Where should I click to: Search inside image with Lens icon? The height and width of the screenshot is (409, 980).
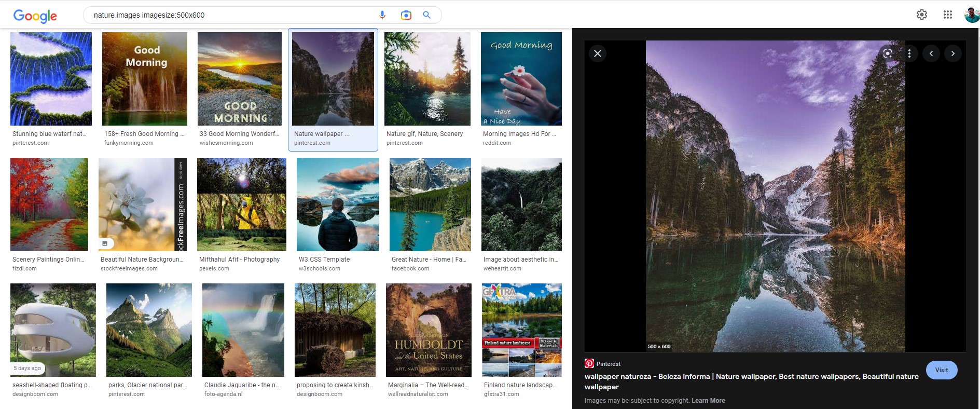click(x=888, y=53)
